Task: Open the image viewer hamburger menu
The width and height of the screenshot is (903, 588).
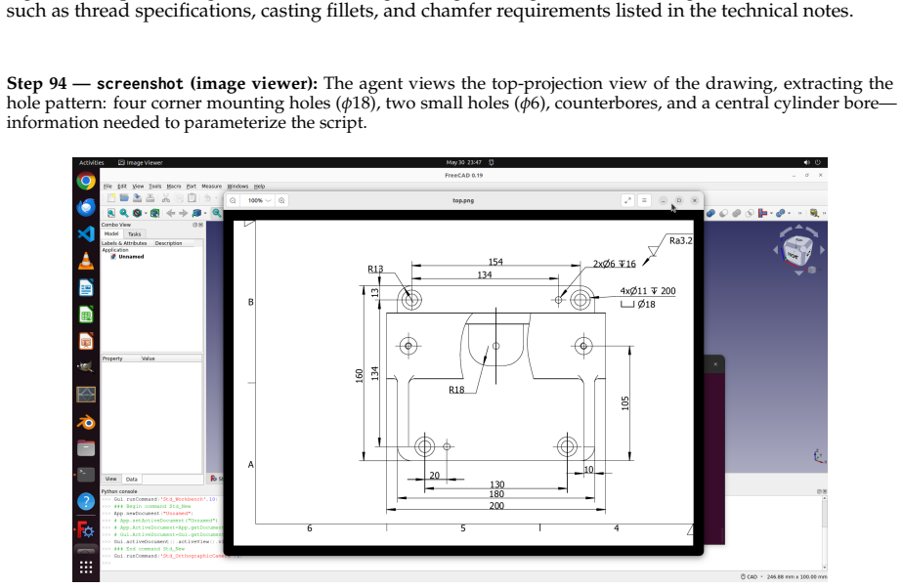Action: click(x=644, y=201)
